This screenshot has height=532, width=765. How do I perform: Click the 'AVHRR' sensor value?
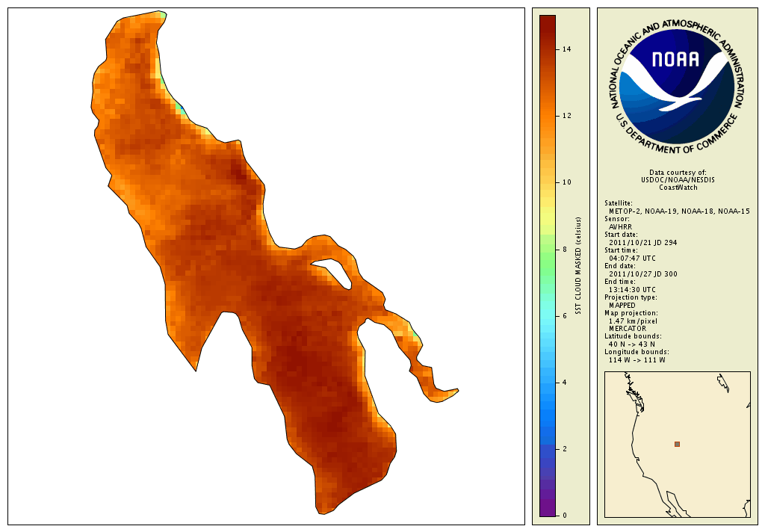(620, 227)
